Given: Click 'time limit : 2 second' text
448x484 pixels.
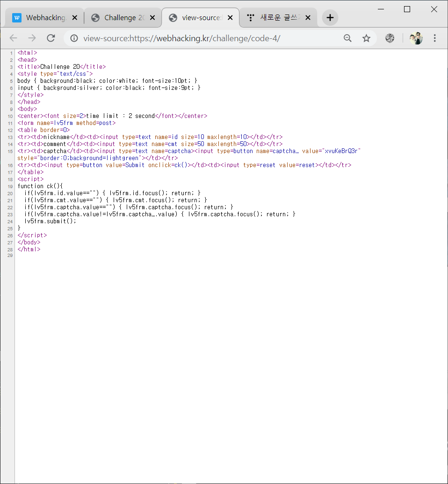Looking at the screenshot, I should 120,116.
